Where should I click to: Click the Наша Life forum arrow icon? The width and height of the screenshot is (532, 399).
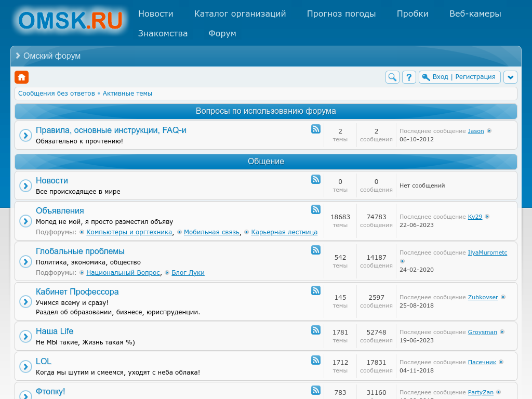point(25,336)
